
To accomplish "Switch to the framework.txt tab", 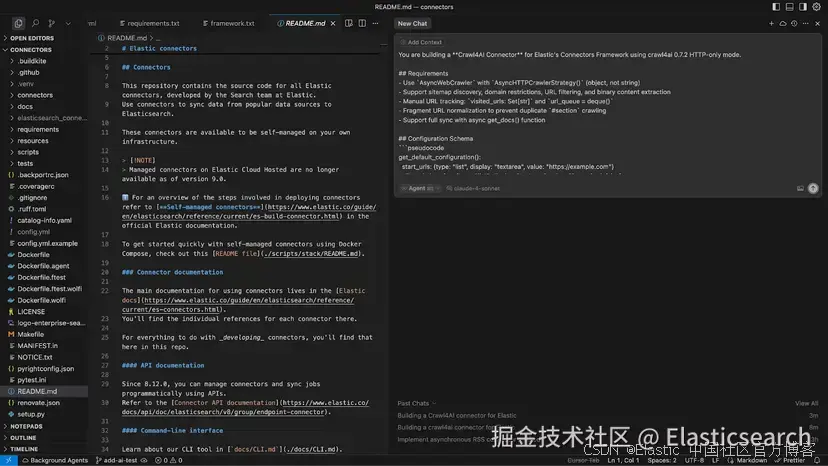I will coord(229,23).
